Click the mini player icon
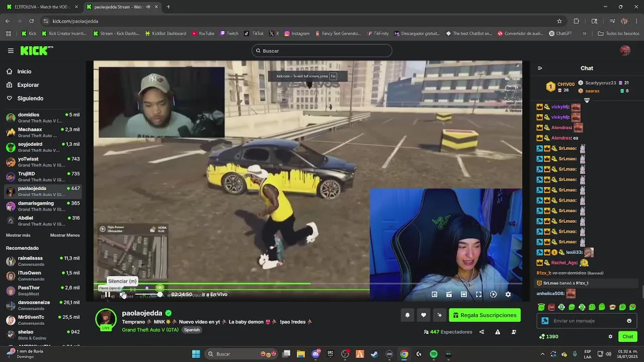Viewport: 644px width, 362px height. pos(435,295)
